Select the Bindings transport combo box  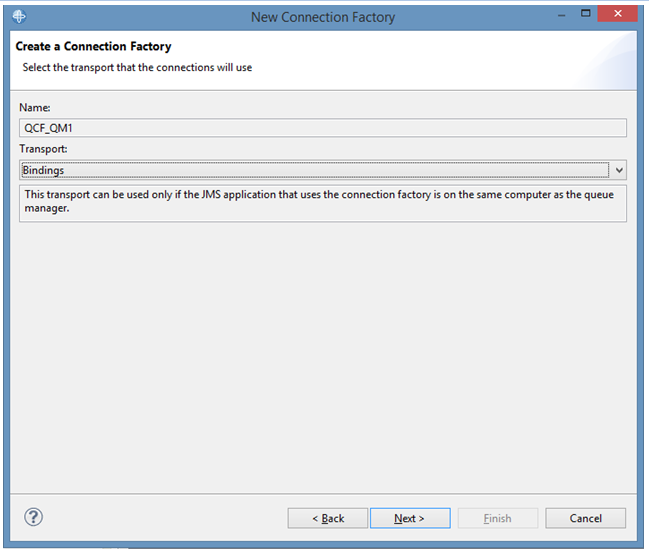point(323,170)
